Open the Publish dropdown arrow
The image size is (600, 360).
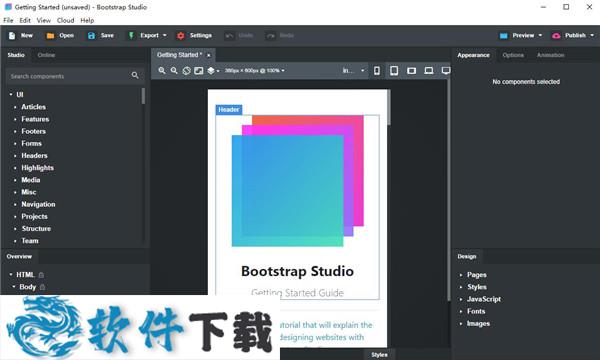(592, 36)
